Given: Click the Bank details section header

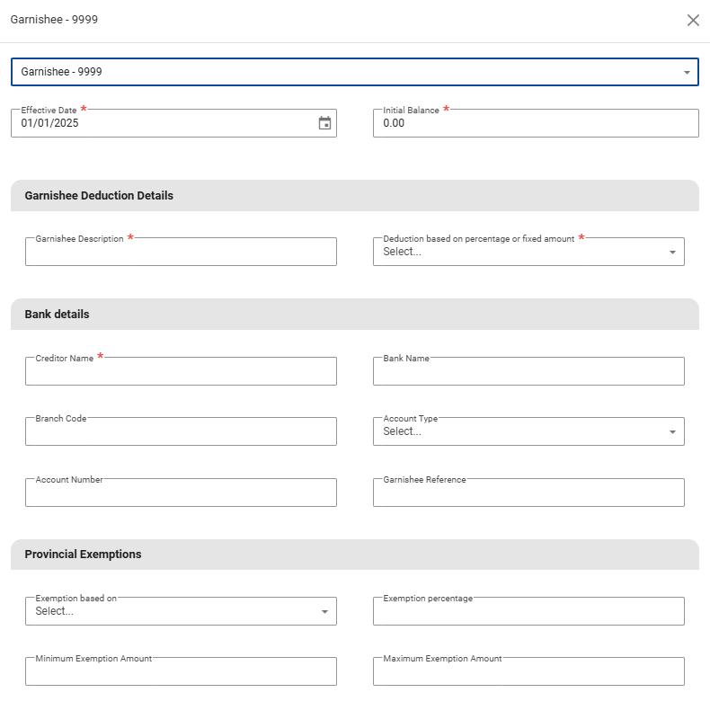Looking at the screenshot, I should tap(57, 315).
